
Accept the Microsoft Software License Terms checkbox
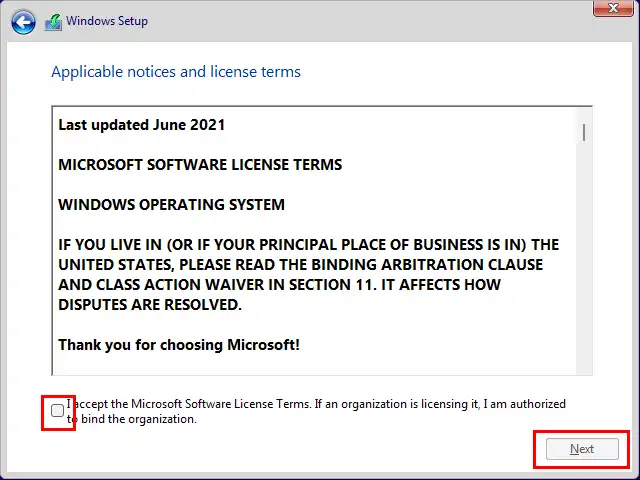(58, 411)
